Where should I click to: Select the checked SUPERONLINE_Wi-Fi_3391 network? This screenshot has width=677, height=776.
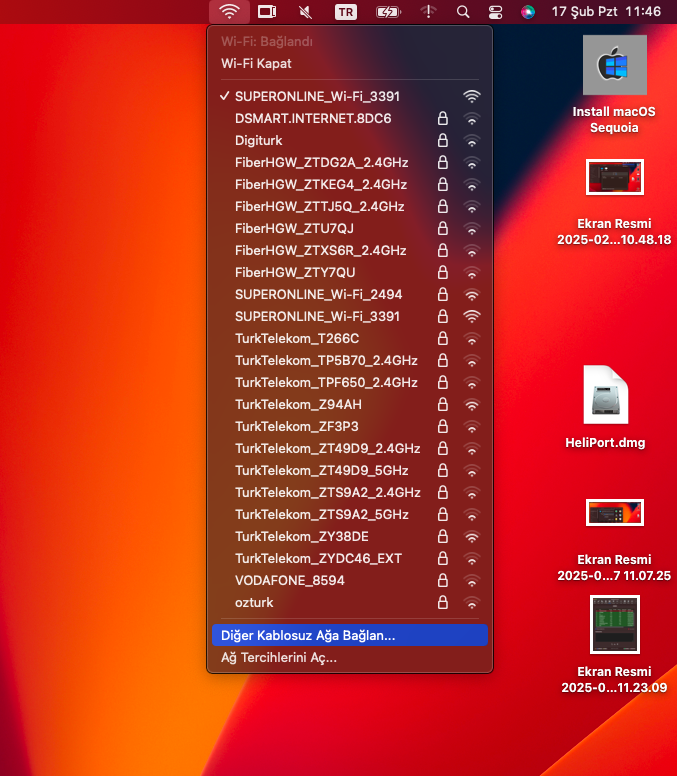coord(350,97)
